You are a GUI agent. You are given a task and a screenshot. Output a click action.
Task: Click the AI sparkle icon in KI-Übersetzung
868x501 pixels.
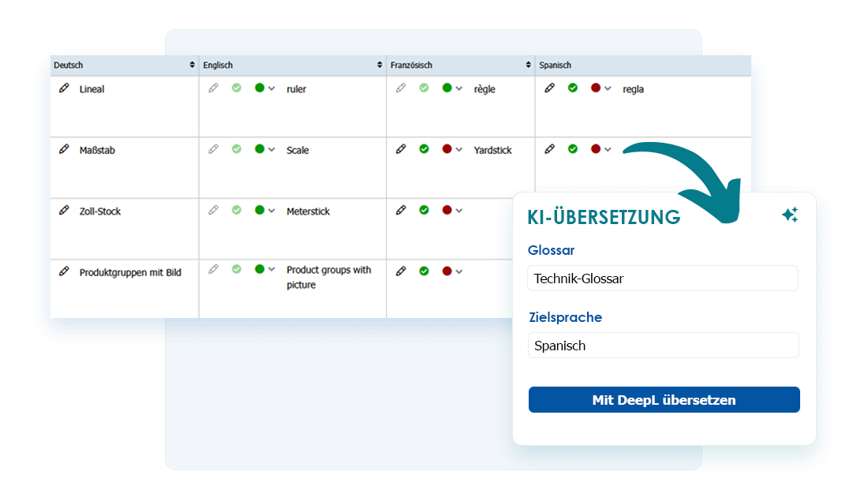[790, 215]
